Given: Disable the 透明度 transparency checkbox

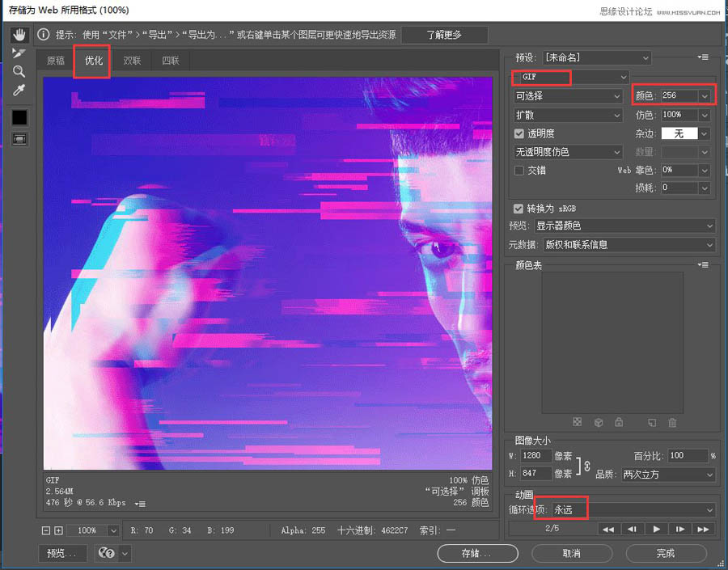Looking at the screenshot, I should point(518,133).
